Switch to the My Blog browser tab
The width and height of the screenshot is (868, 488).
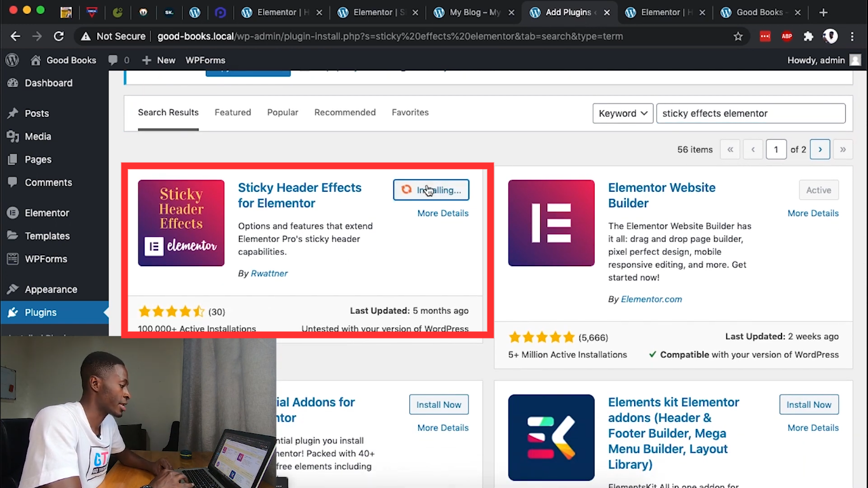click(474, 12)
